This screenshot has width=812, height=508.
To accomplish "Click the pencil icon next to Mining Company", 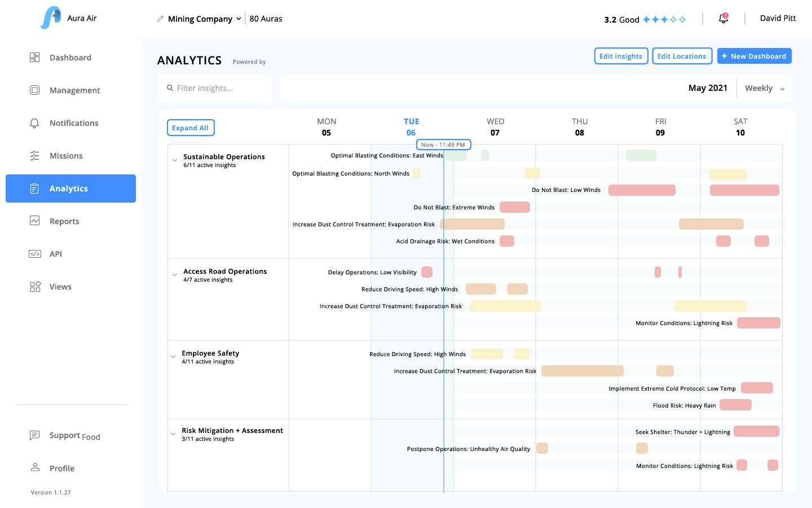I will coord(160,19).
